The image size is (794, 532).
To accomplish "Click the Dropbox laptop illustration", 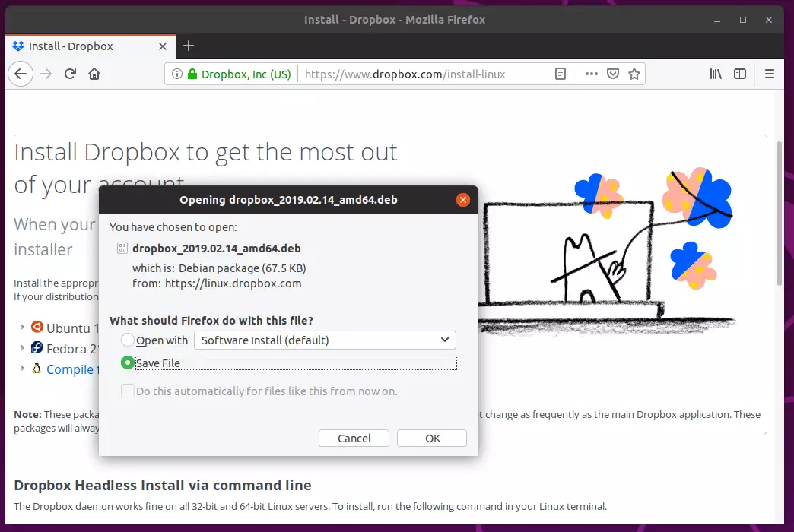I will pos(605,253).
